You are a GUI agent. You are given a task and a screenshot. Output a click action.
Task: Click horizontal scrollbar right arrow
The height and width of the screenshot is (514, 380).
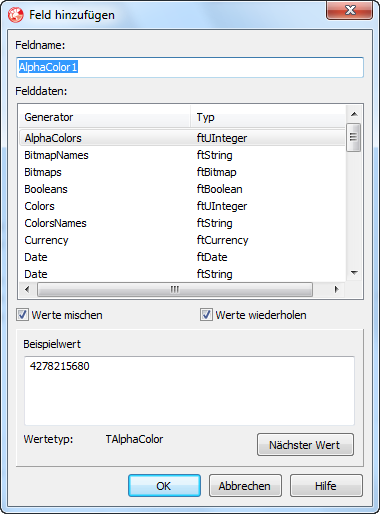[x=337, y=289]
